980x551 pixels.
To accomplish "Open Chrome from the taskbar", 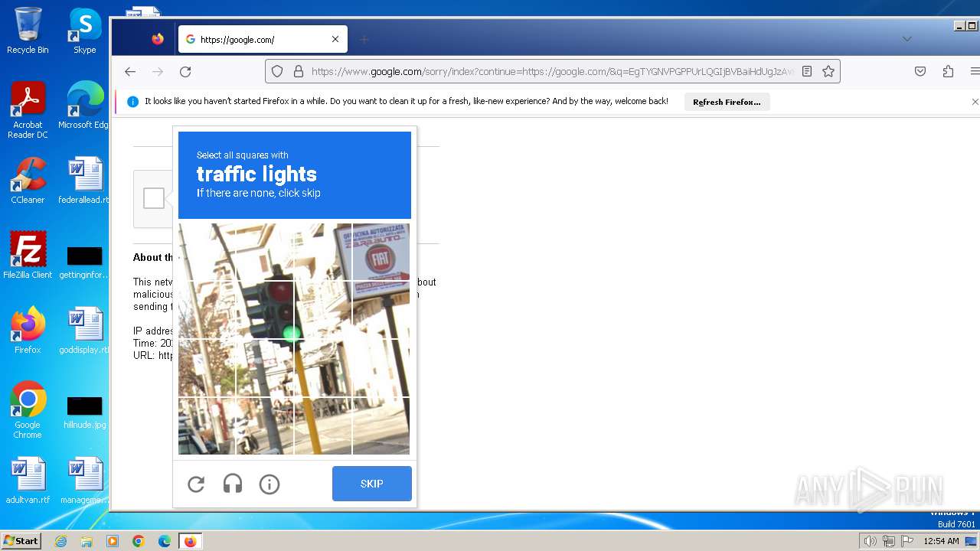I will coord(139,541).
